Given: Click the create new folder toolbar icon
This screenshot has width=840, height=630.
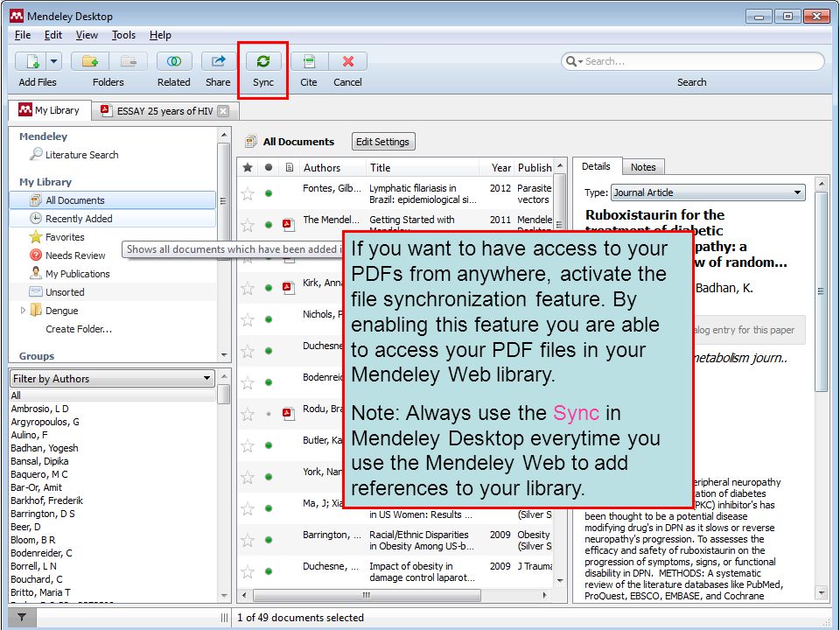Looking at the screenshot, I should coord(90,61).
